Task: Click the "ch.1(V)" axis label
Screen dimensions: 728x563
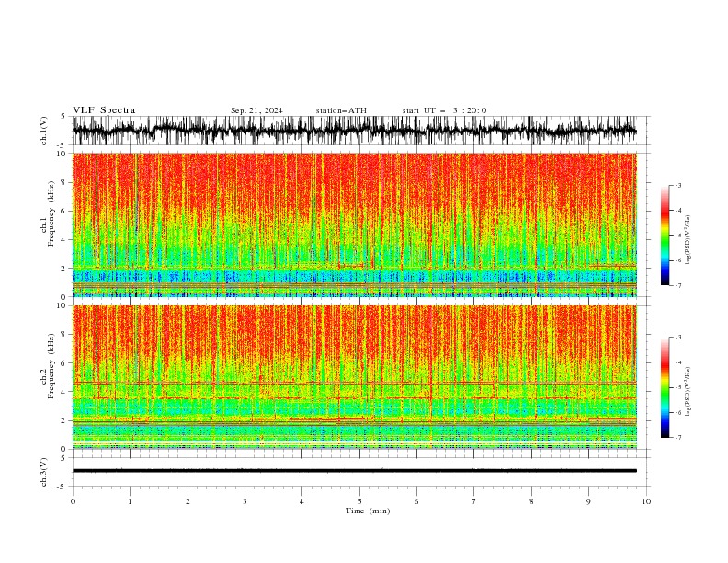Action: [44, 131]
